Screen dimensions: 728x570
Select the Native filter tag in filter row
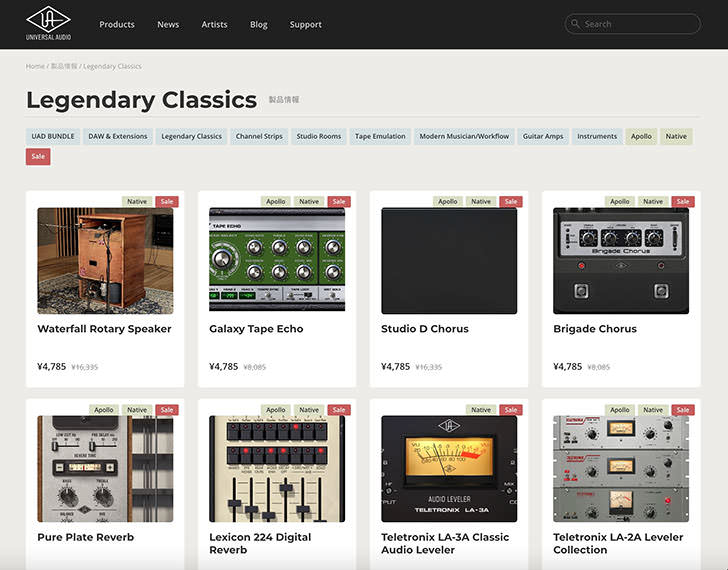coord(676,136)
